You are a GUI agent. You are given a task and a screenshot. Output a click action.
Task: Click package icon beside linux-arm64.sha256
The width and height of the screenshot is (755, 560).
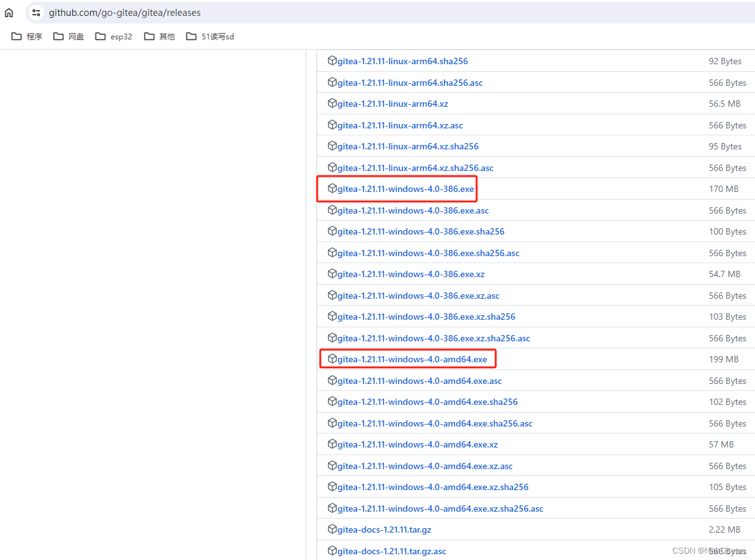332,60
